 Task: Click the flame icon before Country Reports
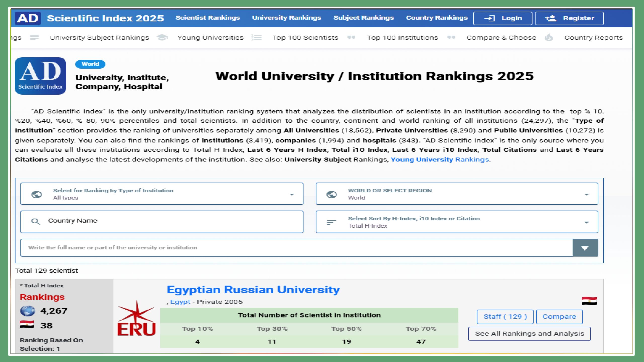pyautogui.click(x=549, y=38)
